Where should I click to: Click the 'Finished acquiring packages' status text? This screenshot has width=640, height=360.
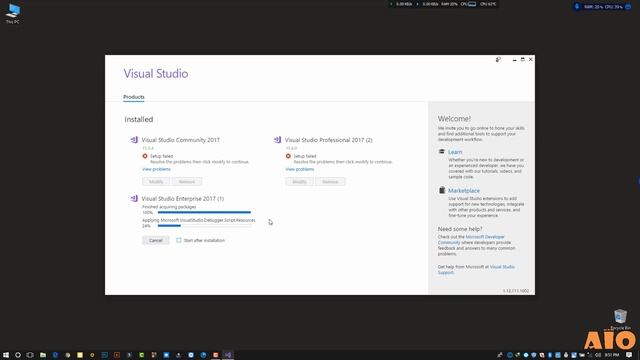(169, 207)
